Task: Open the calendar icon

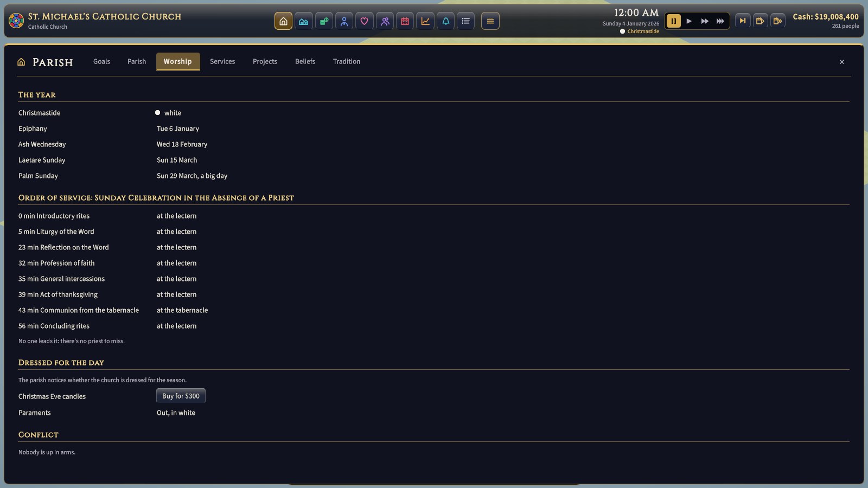Action: [405, 21]
